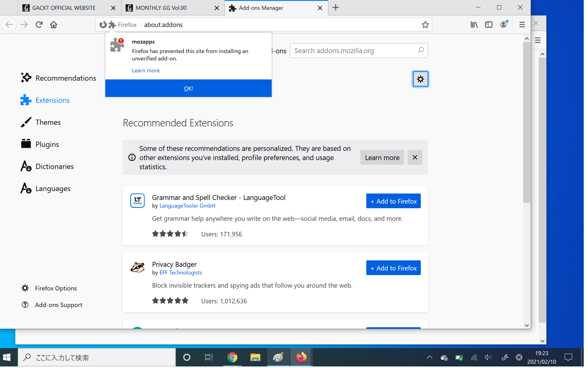Dismiss the personalized recommendations notice

pos(415,157)
